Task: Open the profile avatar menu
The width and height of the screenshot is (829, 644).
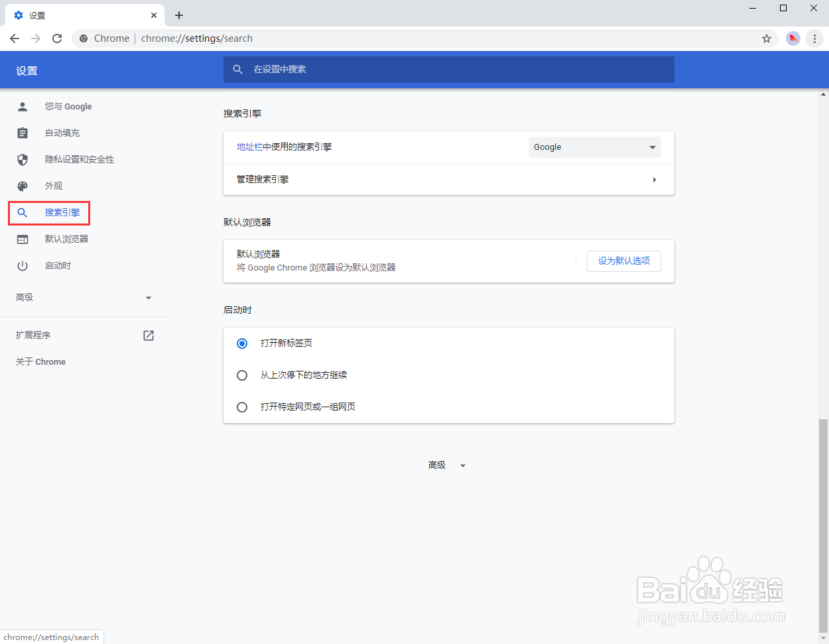Action: pos(793,38)
